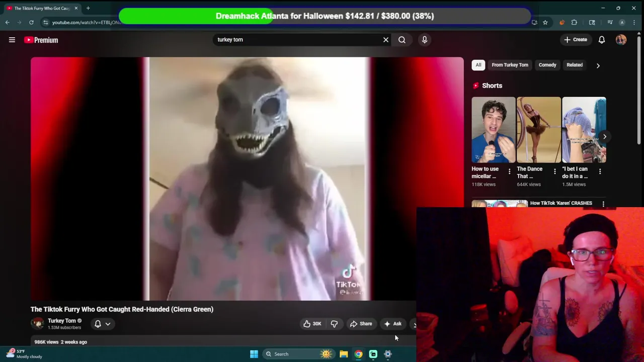Dislike the video
Image resolution: width=644 pixels, height=362 pixels.
point(334,324)
